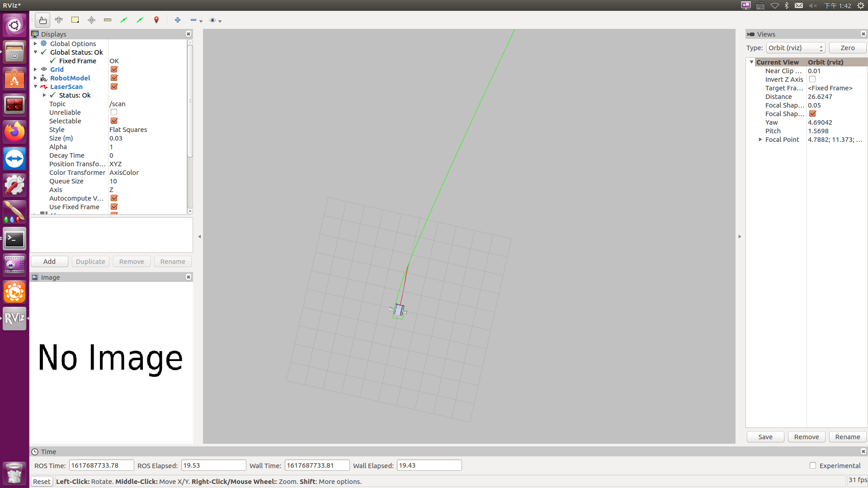Viewport: 868px width, 488px height.
Task: Enable the Unreliable checkbox
Action: click(114, 113)
